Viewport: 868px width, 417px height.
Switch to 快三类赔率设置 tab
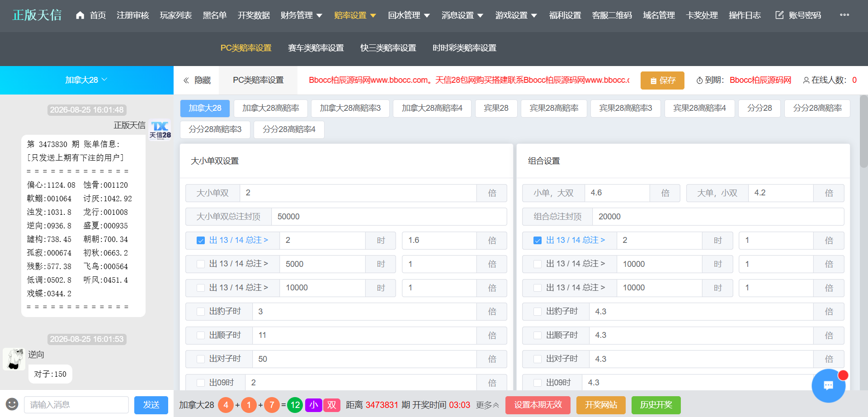point(388,48)
